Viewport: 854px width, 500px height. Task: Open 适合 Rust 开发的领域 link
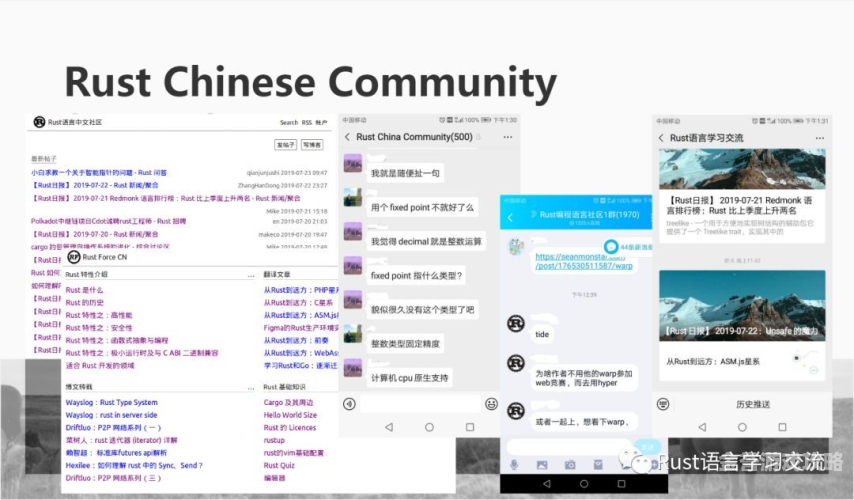(100, 365)
